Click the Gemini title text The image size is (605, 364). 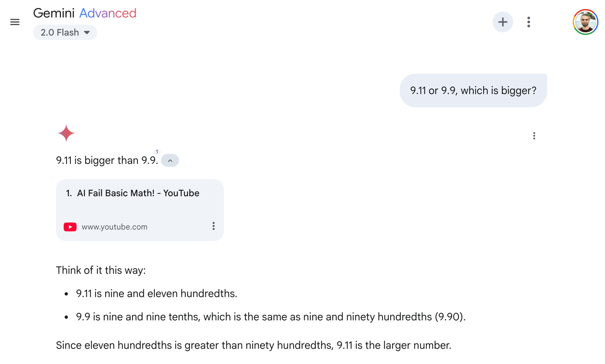pos(54,13)
